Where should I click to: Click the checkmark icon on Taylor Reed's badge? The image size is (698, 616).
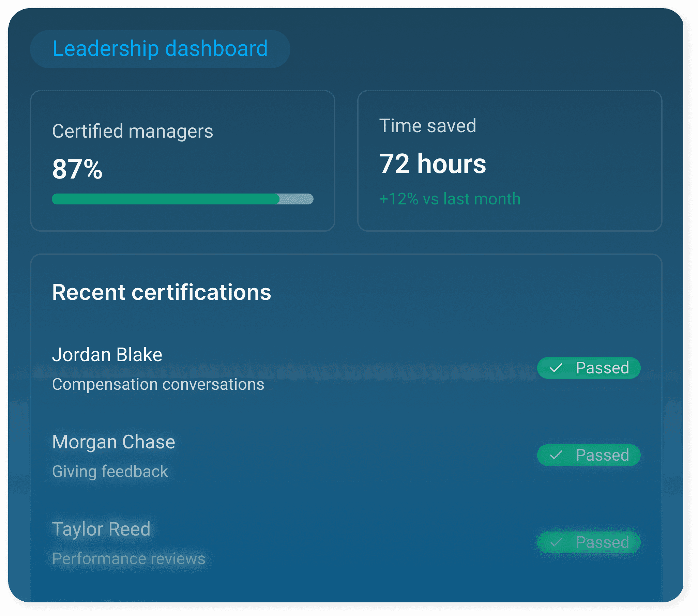click(x=556, y=543)
